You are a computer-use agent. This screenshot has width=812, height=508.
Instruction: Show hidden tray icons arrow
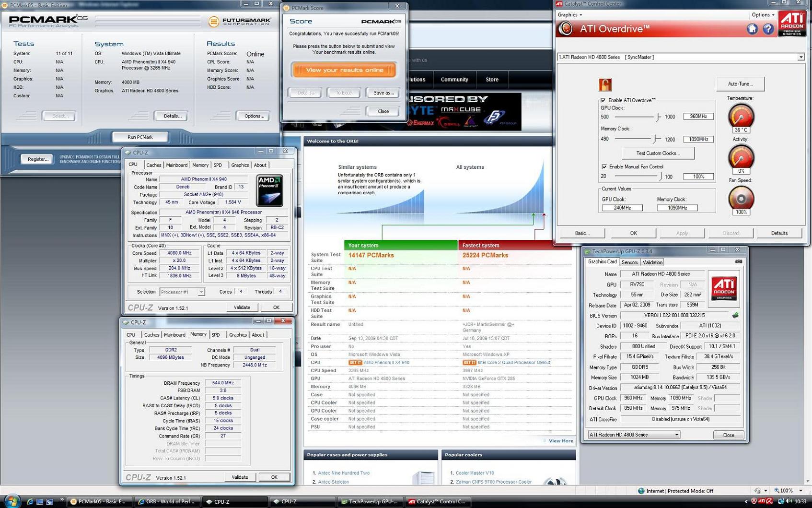745,502
